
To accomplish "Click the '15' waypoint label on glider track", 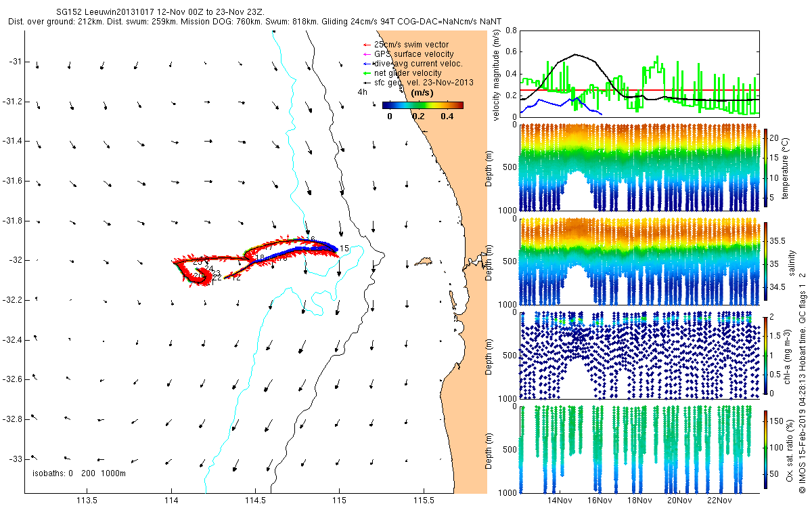I will pos(344,249).
